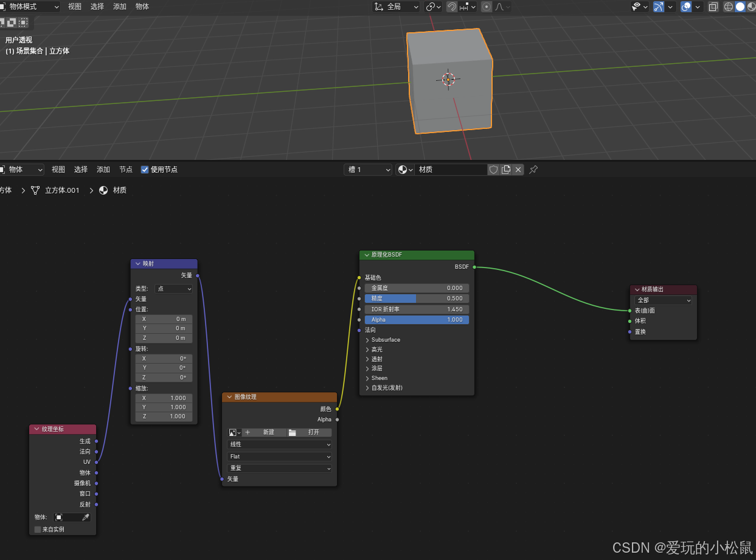756x560 pixels.
Task: Open the 类型 dropdown on the 映射 node
Action: [x=173, y=288]
